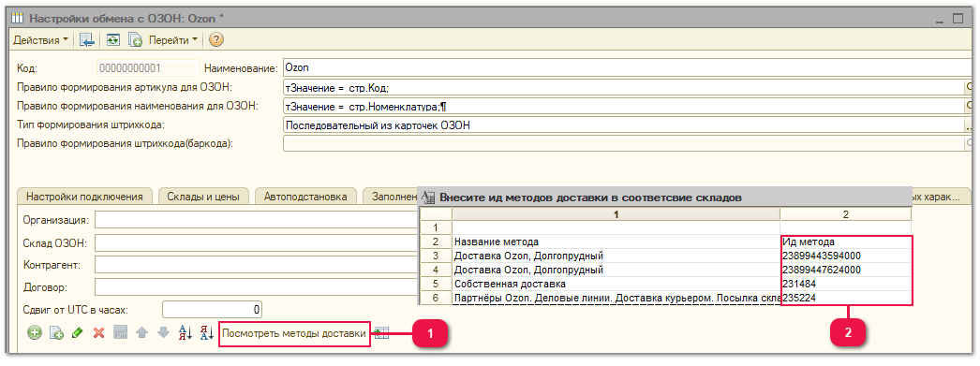
Task: Select cell 231484
Action: pyautogui.click(x=846, y=285)
